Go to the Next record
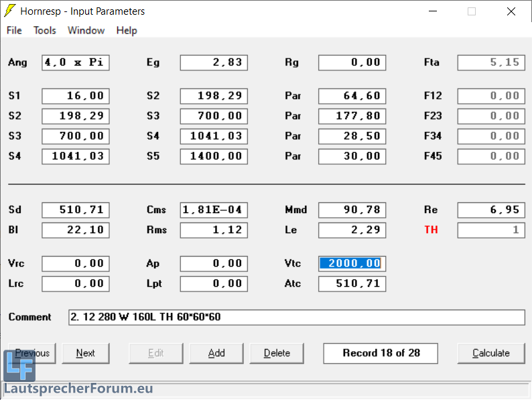Image resolution: width=532 pixels, height=400 pixels. 86,353
